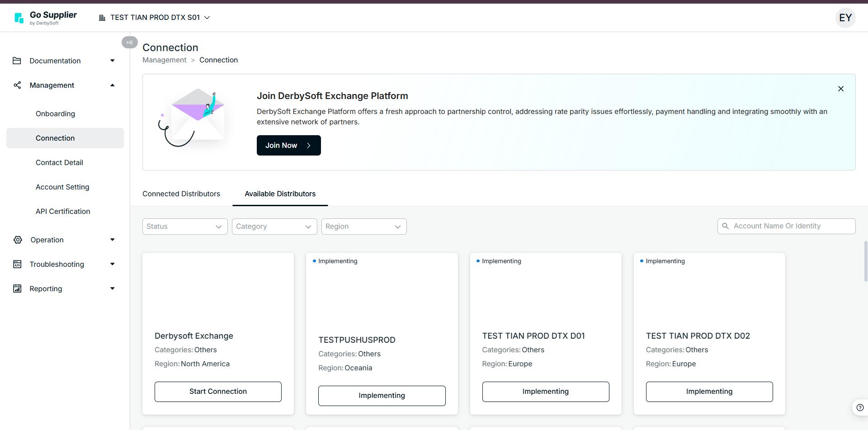The image size is (868, 430).
Task: Click the Reporting chart icon
Action: (x=17, y=288)
